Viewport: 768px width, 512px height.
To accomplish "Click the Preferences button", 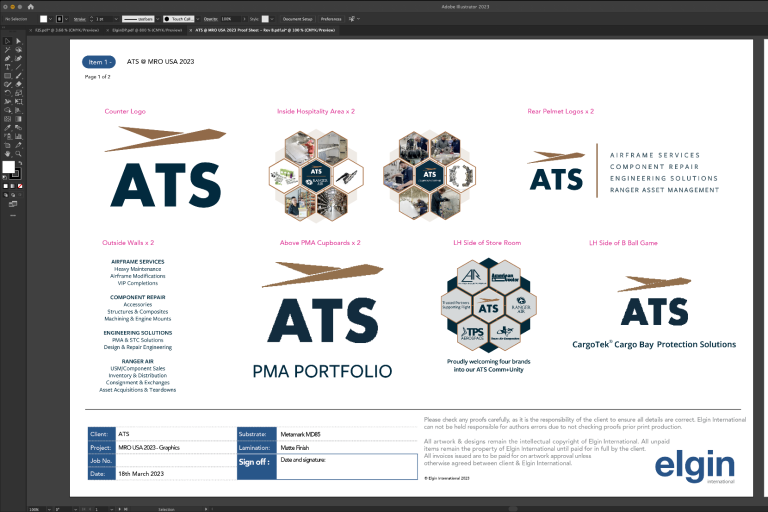I will point(331,19).
